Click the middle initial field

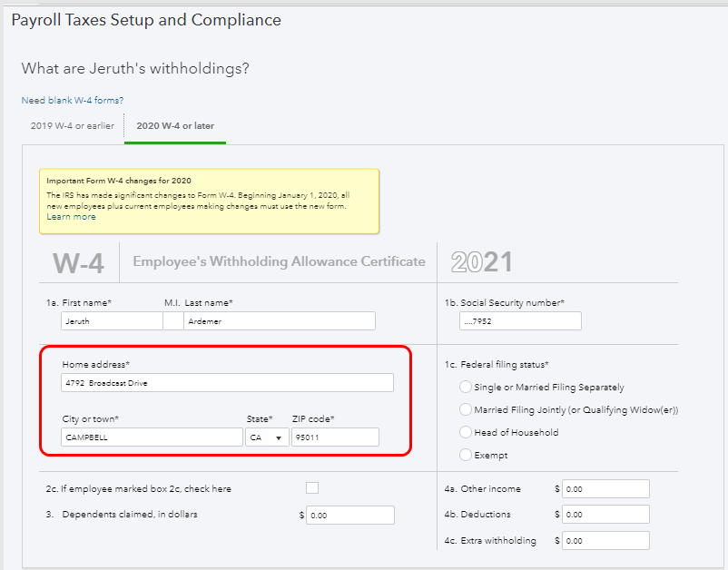click(172, 321)
